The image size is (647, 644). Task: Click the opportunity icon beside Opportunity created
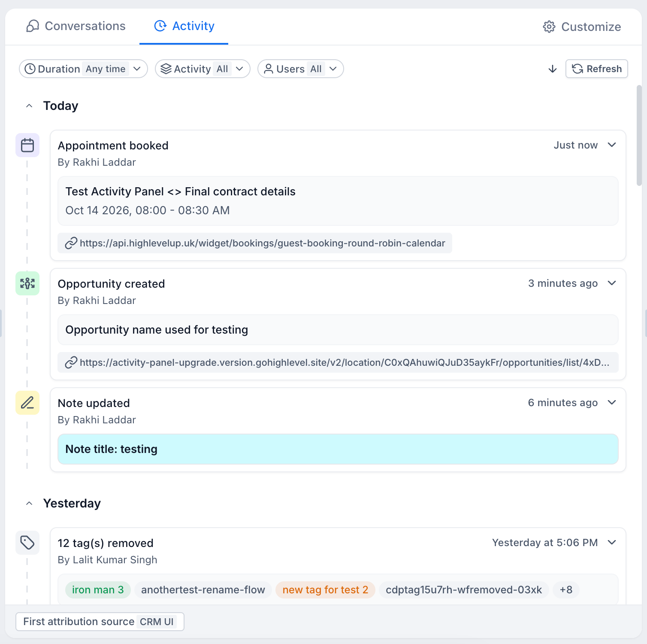coord(27,283)
